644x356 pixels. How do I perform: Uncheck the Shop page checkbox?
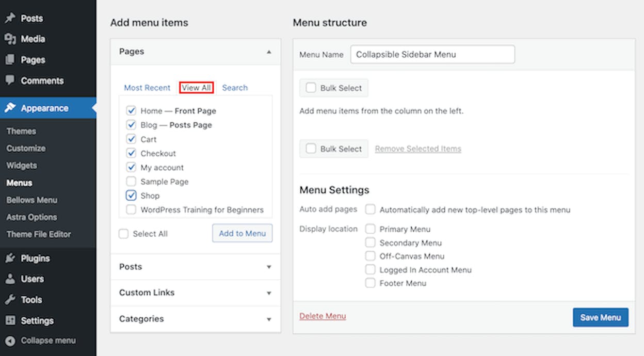click(131, 196)
